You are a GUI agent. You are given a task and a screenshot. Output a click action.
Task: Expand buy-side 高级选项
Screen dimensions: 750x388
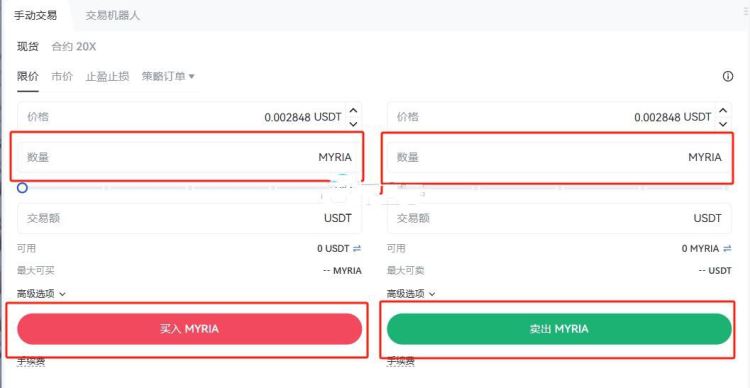click(41, 294)
